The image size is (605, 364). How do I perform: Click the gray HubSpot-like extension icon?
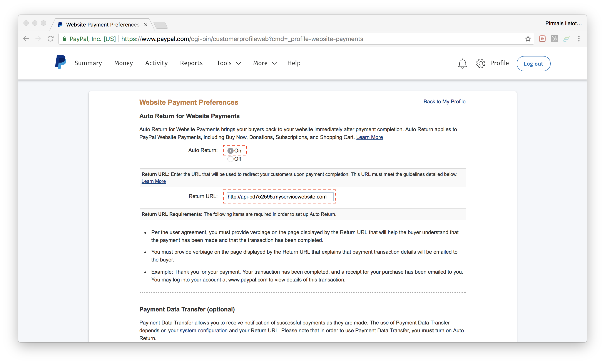tap(554, 39)
